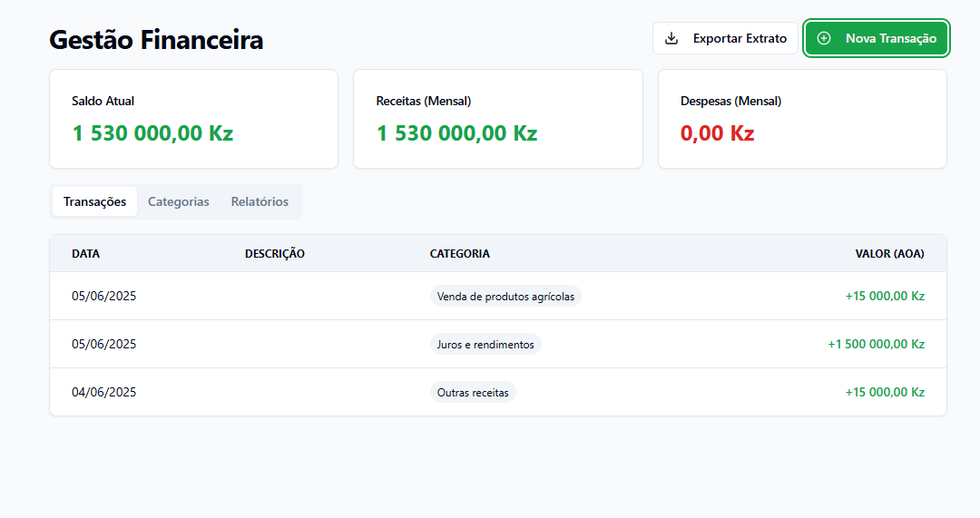Select the Outras receitas category tag
Image resolution: width=980 pixels, height=518 pixels.
point(473,393)
